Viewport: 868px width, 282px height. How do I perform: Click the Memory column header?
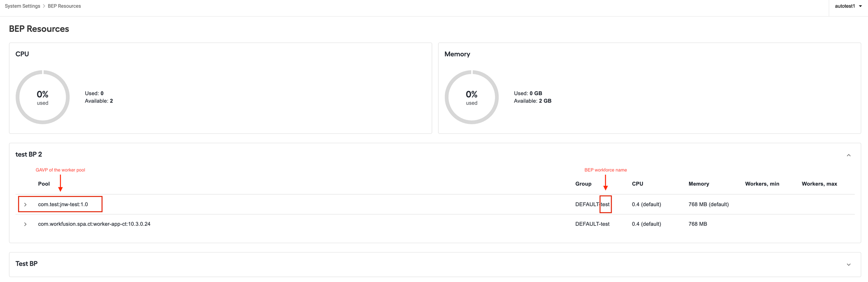click(x=698, y=184)
